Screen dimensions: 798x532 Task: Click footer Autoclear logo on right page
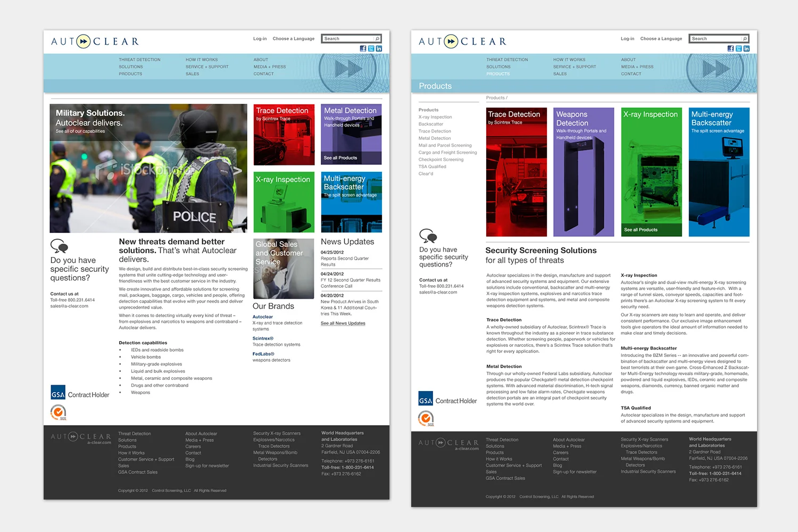[x=448, y=444]
